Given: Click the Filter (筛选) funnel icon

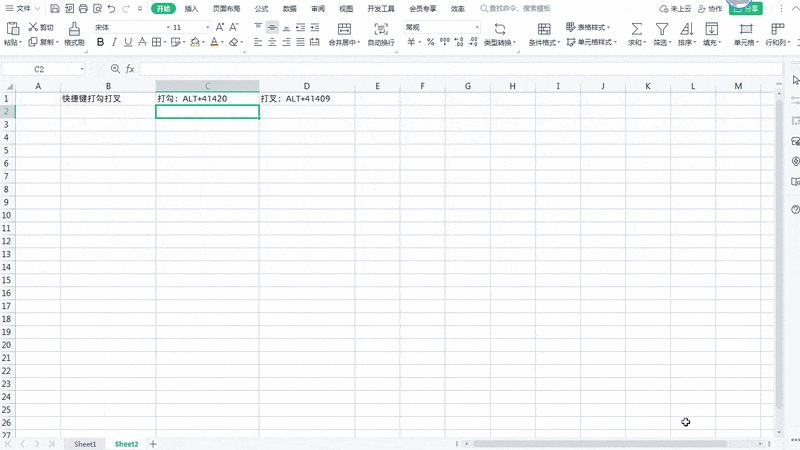Looking at the screenshot, I should 661,29.
